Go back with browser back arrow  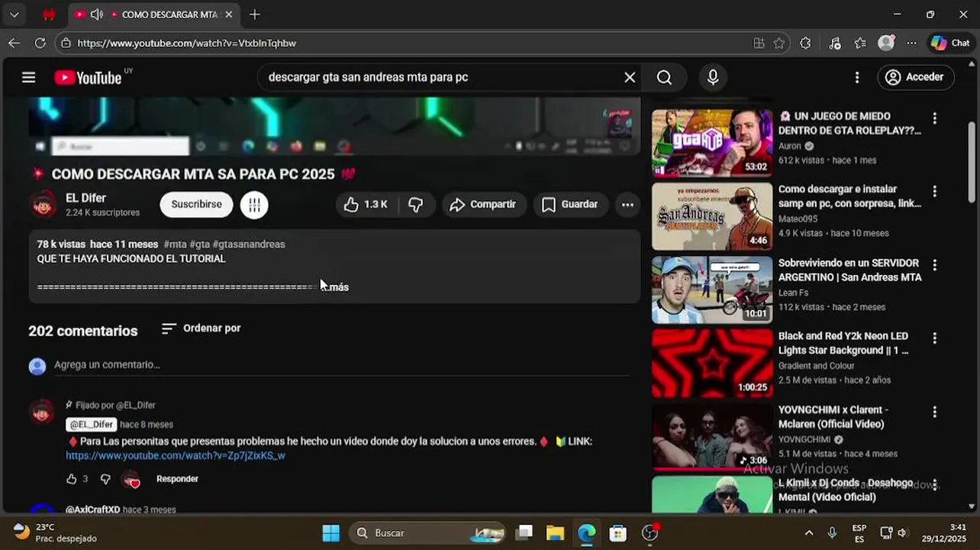(14, 43)
